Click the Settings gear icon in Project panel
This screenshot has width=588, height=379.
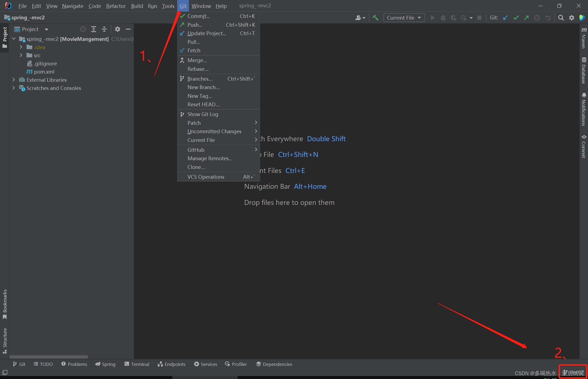pos(118,29)
